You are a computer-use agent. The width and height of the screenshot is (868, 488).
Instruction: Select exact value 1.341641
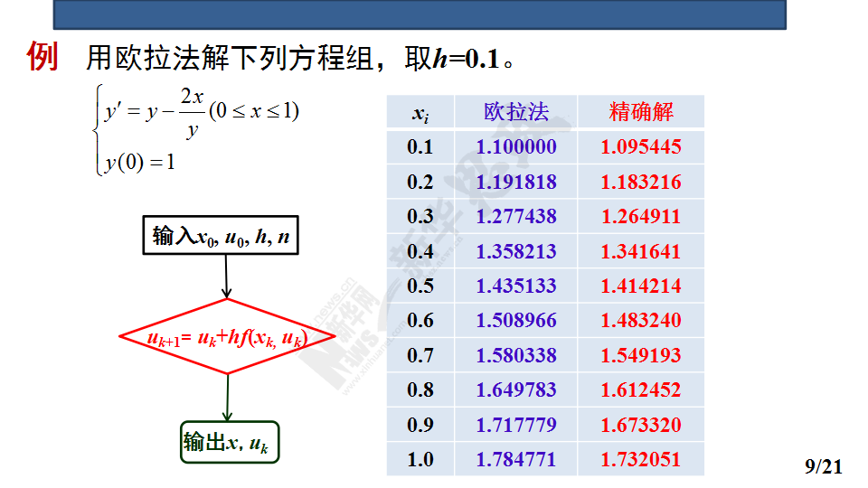tap(641, 252)
